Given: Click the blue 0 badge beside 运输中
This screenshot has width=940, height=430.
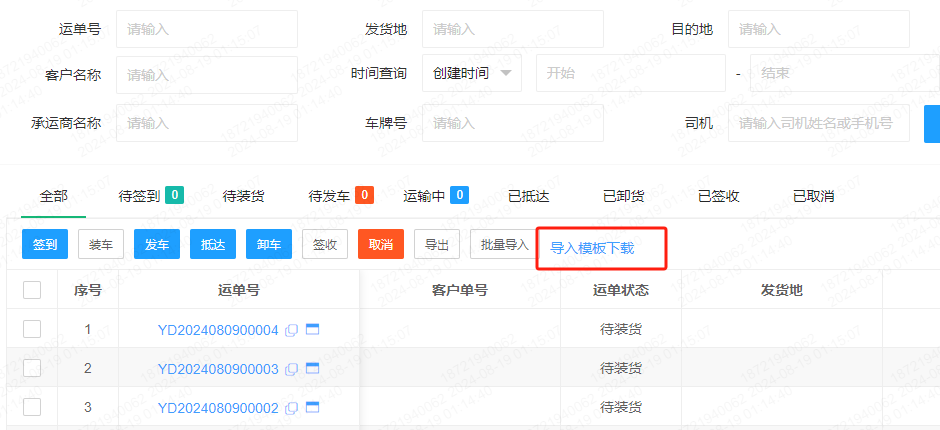Looking at the screenshot, I should pyautogui.click(x=459, y=195).
